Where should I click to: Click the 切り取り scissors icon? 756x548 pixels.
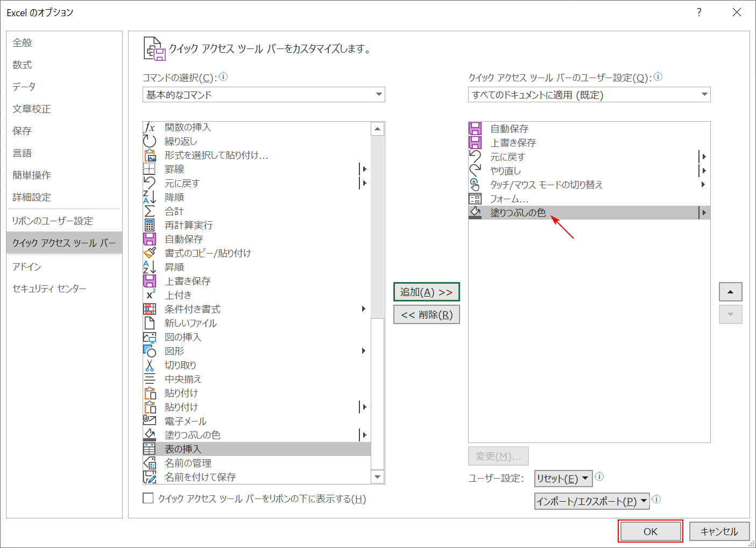(x=150, y=364)
